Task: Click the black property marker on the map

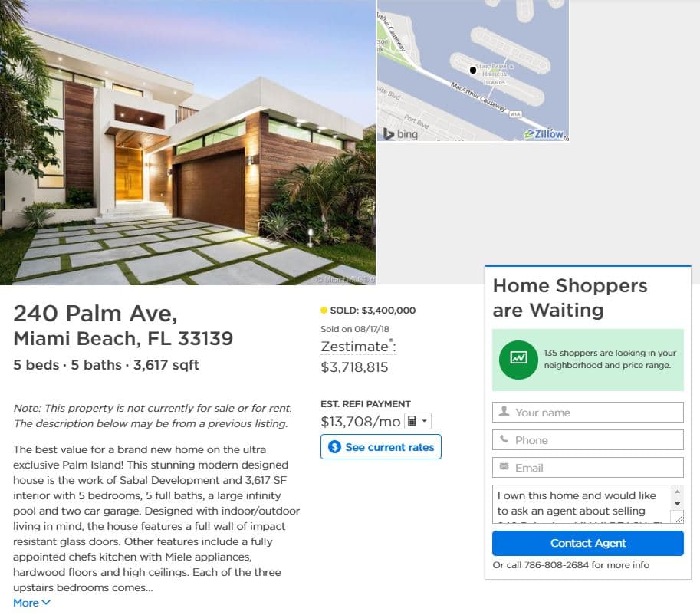Action: click(x=473, y=70)
